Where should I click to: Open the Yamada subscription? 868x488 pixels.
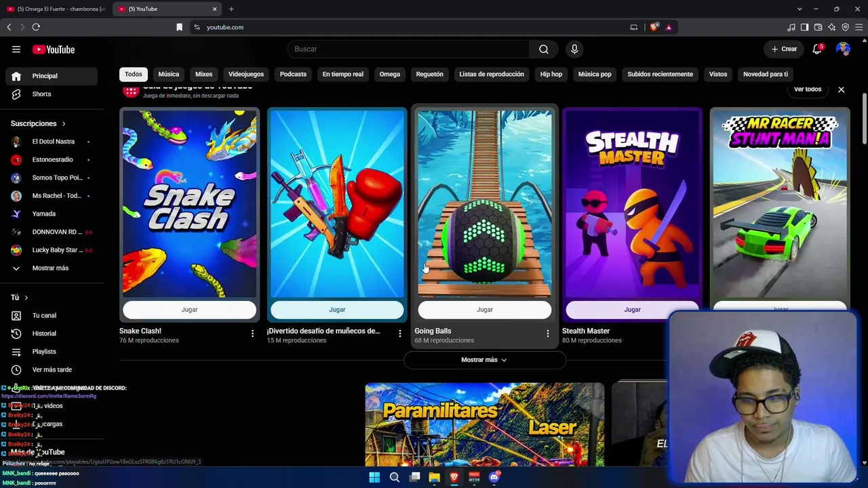[x=52, y=214]
